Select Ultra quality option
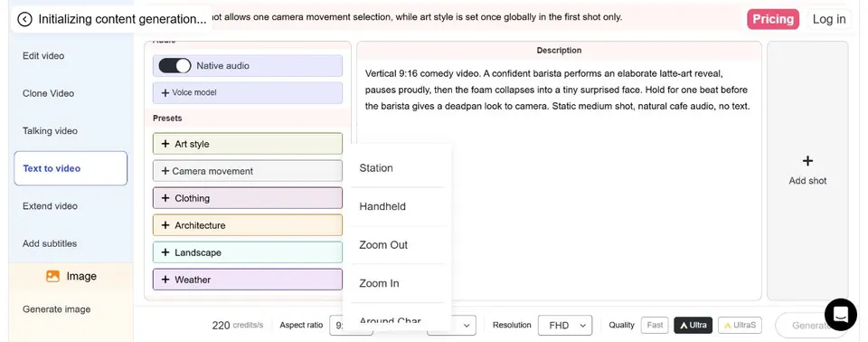868x342 pixels. point(693,326)
